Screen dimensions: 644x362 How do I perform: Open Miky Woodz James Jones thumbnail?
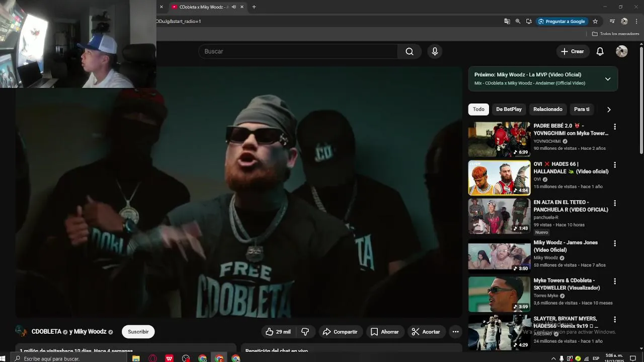coord(499,256)
